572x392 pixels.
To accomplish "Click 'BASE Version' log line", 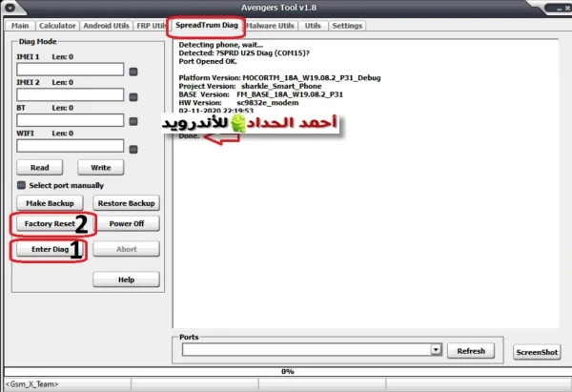I will pyautogui.click(x=260, y=94).
